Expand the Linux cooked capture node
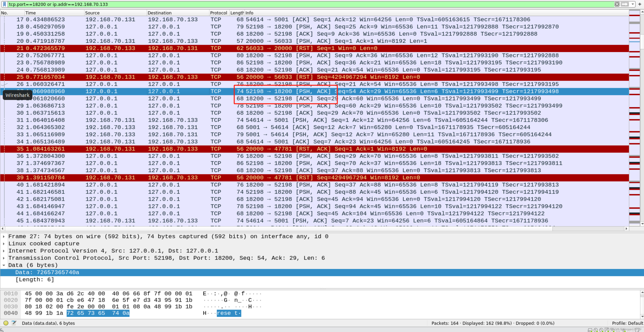 coord(4,244)
